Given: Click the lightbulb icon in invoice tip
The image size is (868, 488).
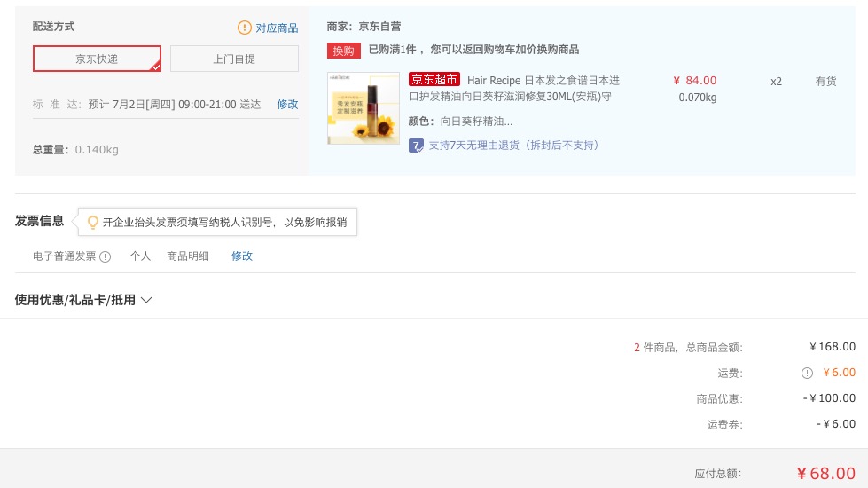Looking at the screenshot, I should coord(93,222).
